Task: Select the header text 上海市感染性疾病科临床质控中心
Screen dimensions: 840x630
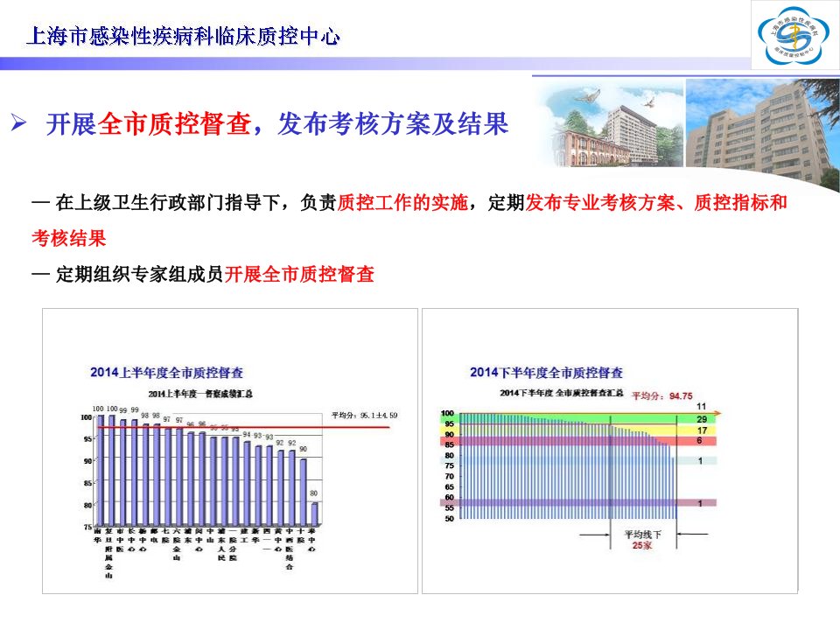Action: click(183, 37)
